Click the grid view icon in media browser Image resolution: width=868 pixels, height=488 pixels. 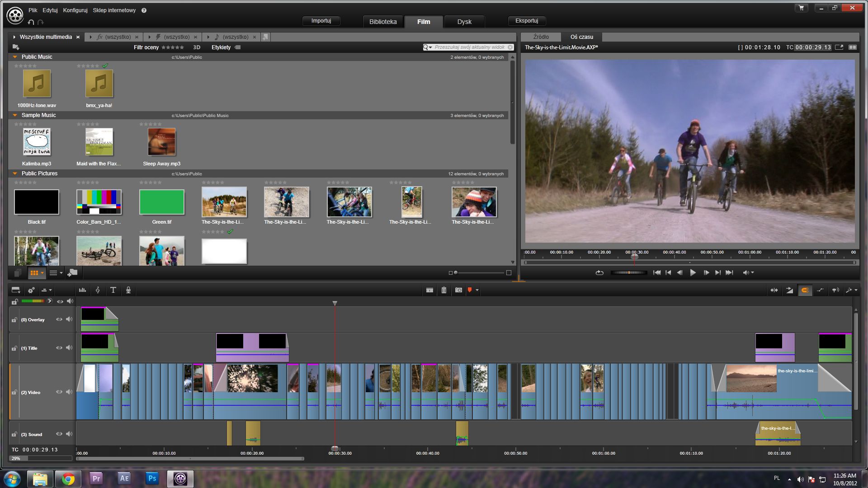(34, 273)
